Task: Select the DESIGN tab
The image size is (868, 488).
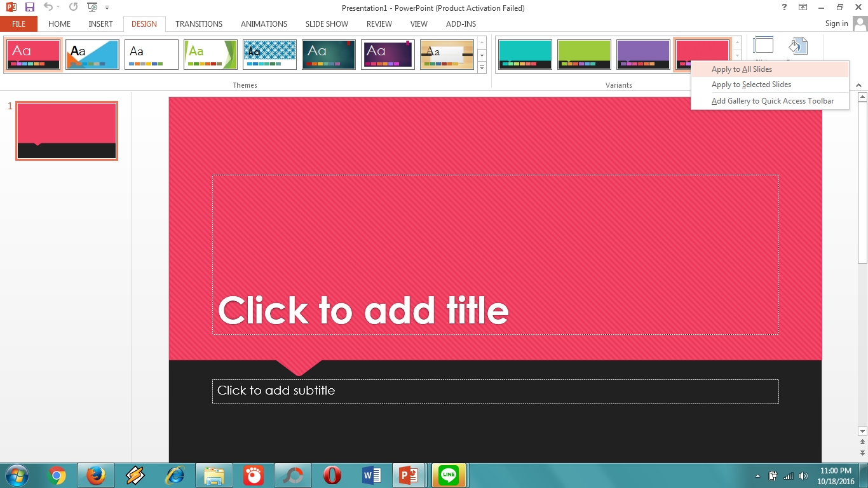Action: click(x=144, y=24)
